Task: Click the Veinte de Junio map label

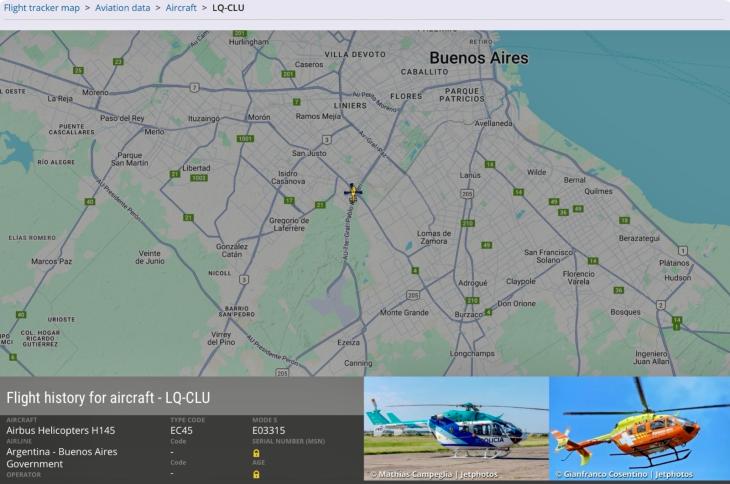Action: 149,257
